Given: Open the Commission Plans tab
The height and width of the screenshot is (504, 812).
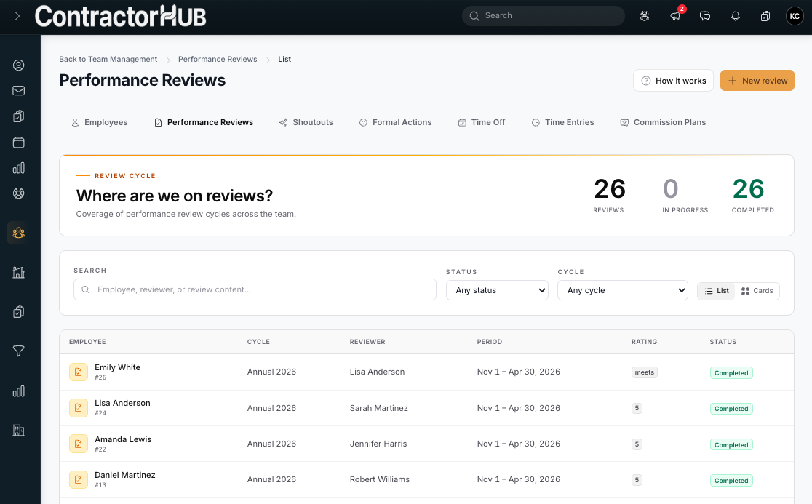Looking at the screenshot, I should (663, 123).
